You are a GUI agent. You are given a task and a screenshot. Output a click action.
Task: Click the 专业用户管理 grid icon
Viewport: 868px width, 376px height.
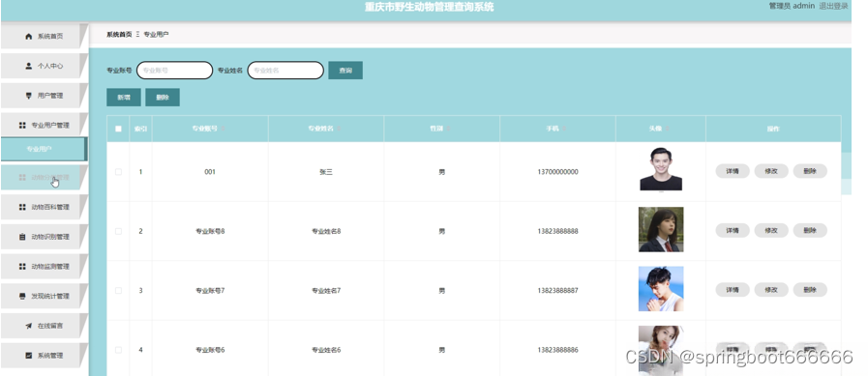(22, 126)
